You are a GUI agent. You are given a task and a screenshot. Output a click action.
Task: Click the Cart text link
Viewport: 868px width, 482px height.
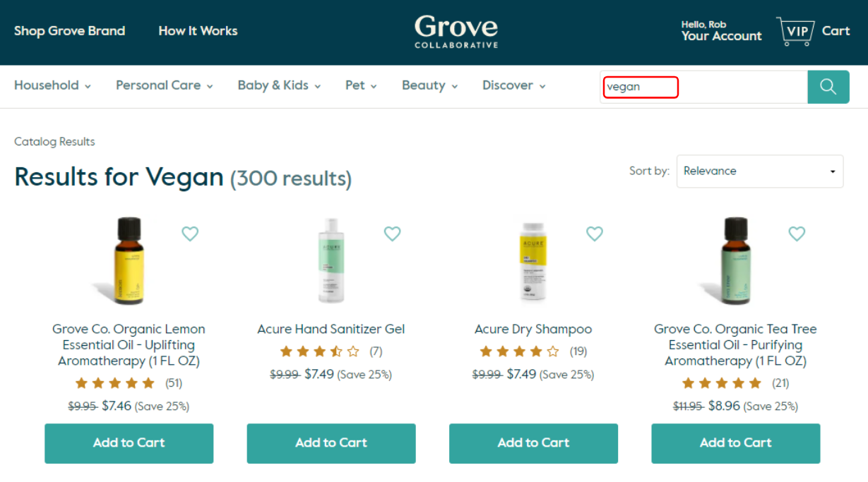click(x=836, y=31)
